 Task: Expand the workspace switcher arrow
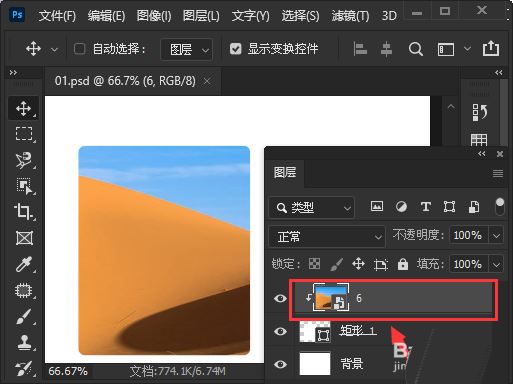pyautogui.click(x=467, y=49)
